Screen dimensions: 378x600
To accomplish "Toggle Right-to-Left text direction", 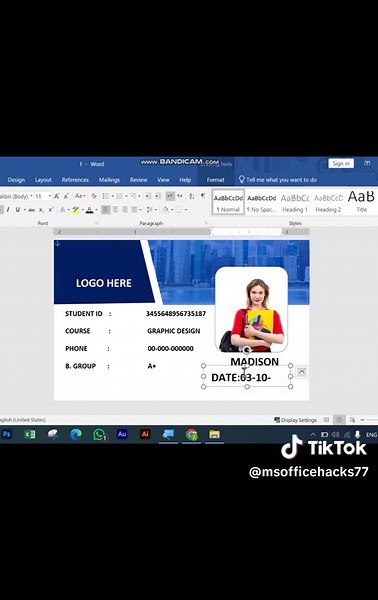I will 179,196.
